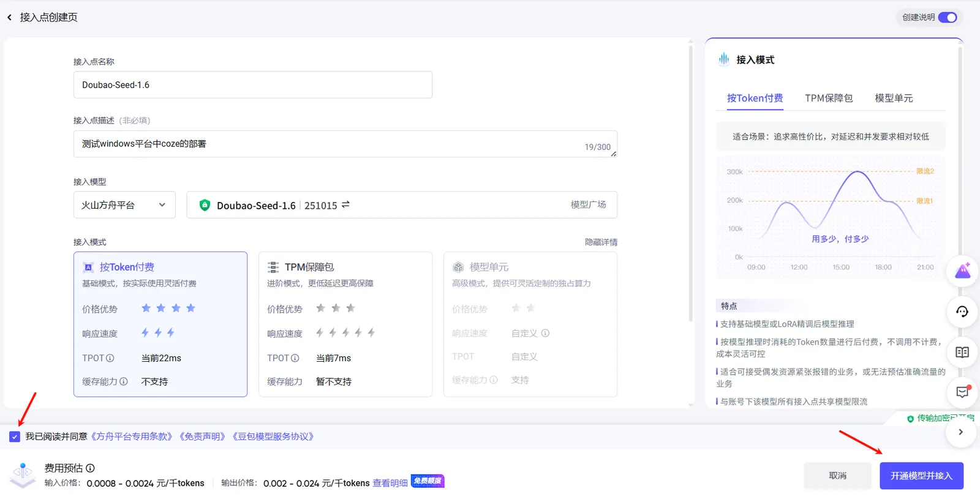Open the 自定义 info icon beside 响应速度
The height and width of the screenshot is (497, 980).
(x=545, y=333)
